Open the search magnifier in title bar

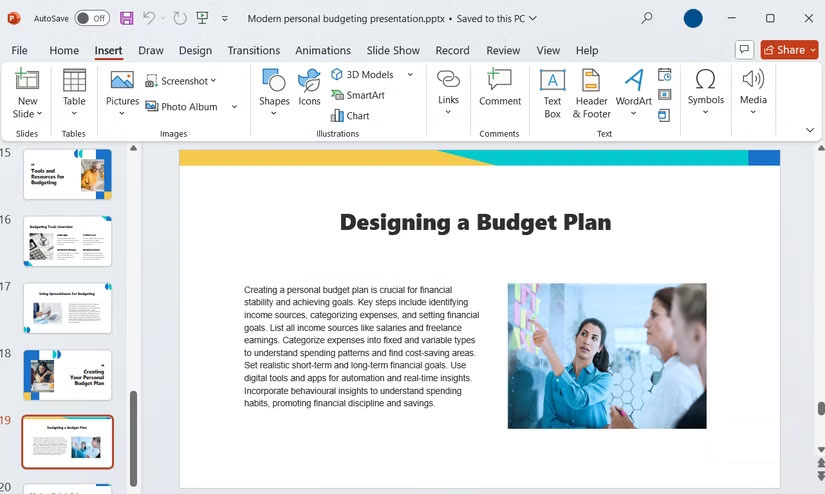tap(646, 18)
